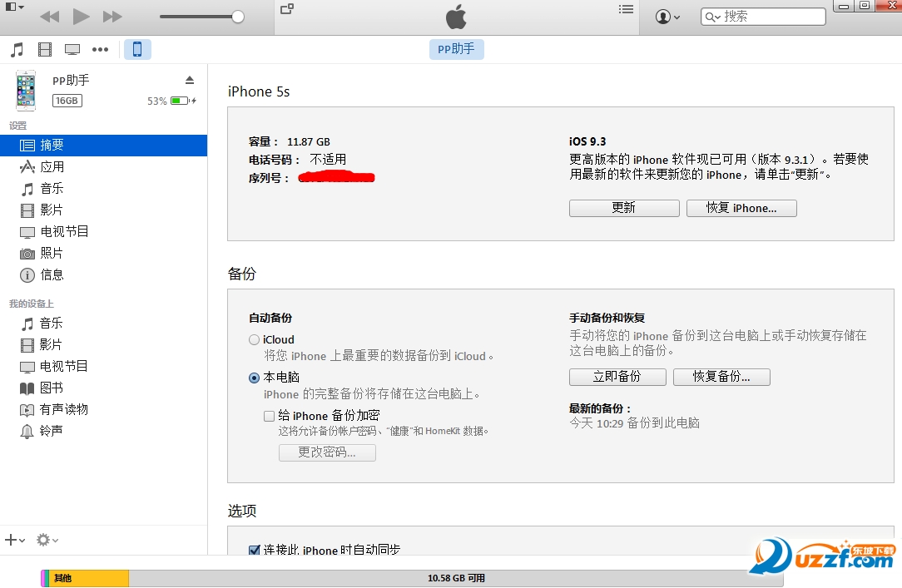Open 电视节目 under settings sidebar
902x588 pixels.
pos(103,232)
